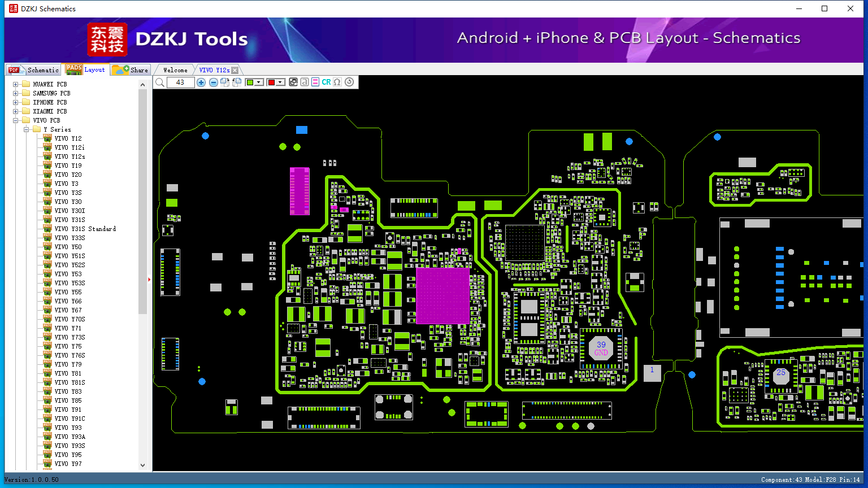Select VIVO Y53S entry
868x488 pixels.
tap(70, 283)
